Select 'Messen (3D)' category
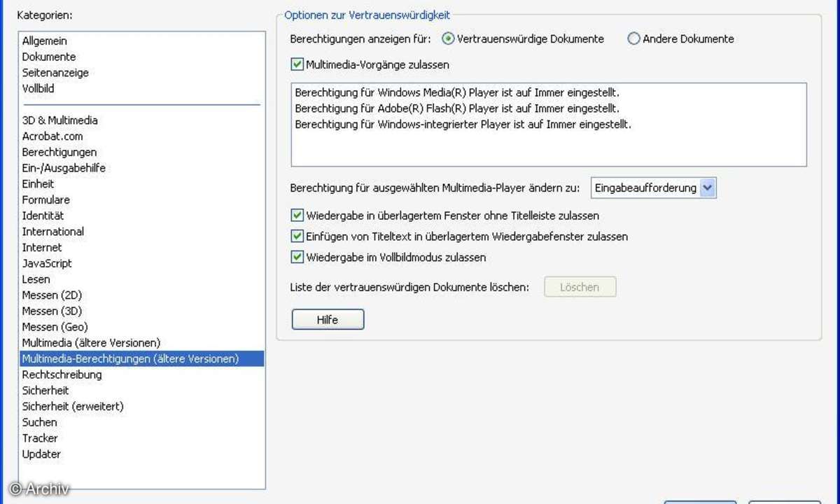 point(52,311)
